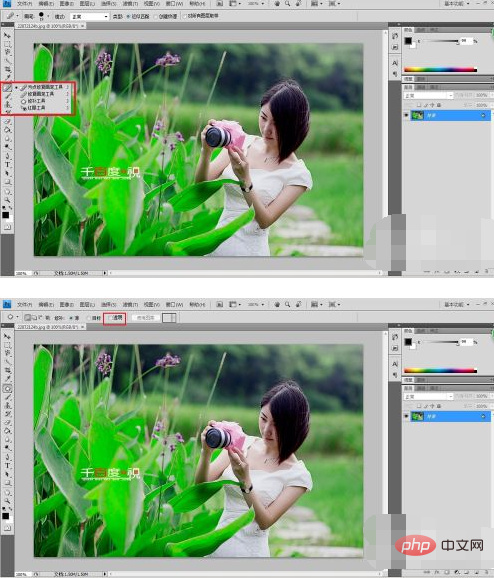Click healing brush toolbox icon beside the flyout
This screenshot has height=578, width=494.
click(x=7, y=88)
